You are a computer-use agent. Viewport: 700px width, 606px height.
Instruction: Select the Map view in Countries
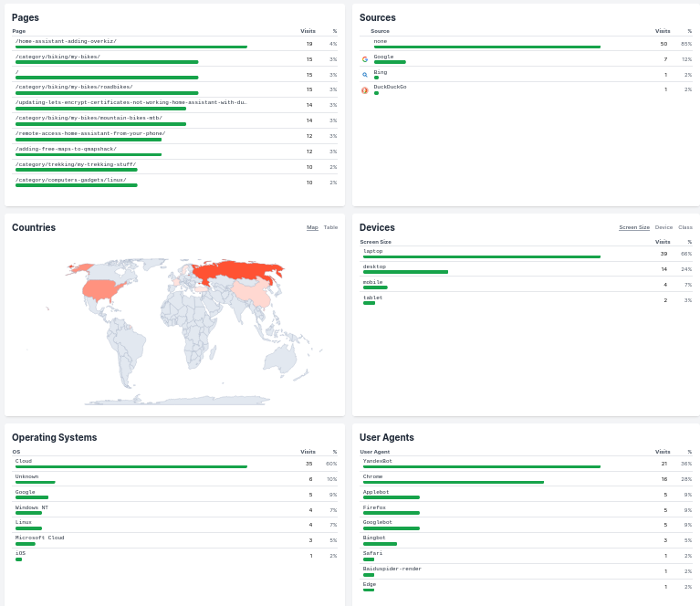312,227
